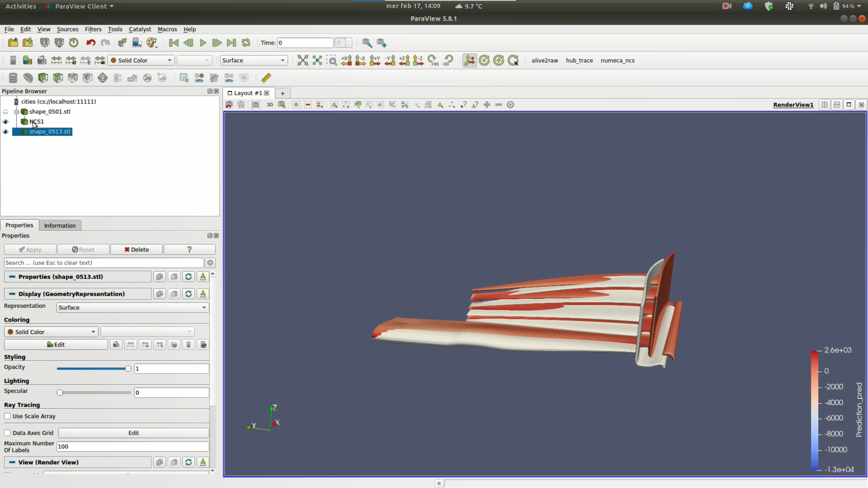868x488 pixels.
Task: Click the Reset Camera icon in toolbar
Action: pos(302,60)
